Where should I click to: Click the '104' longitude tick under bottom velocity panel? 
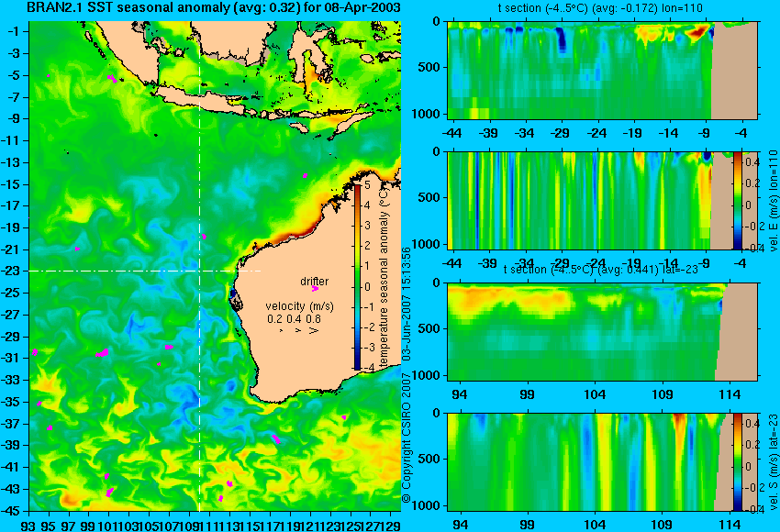click(595, 525)
